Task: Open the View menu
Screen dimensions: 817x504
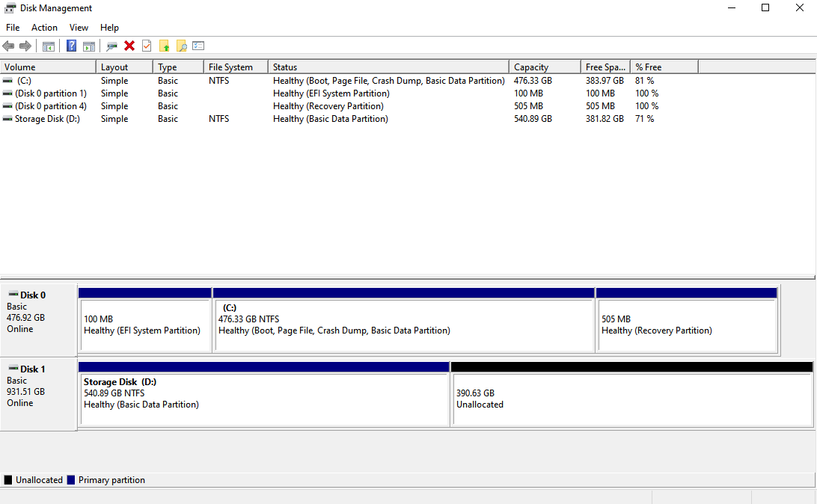Action: click(x=79, y=28)
